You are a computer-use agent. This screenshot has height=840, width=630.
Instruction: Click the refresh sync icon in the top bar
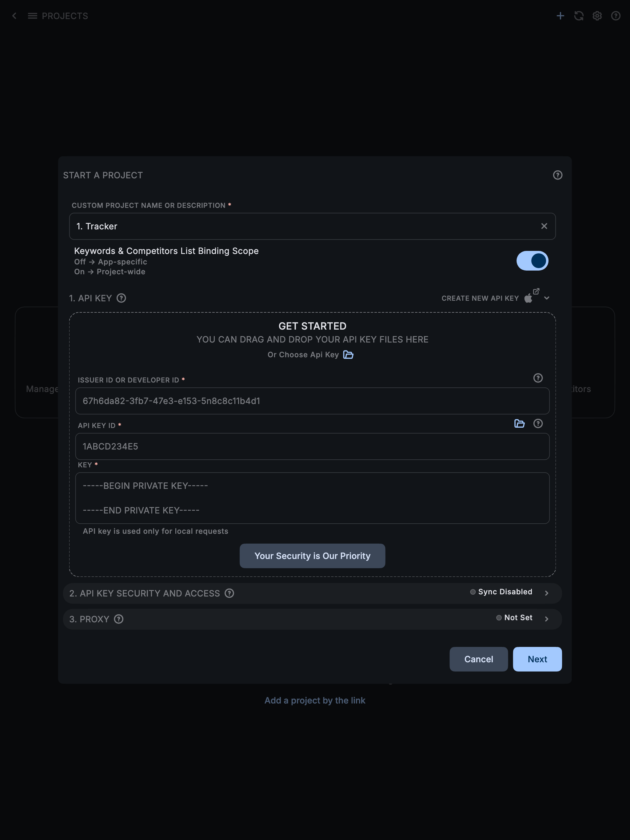tap(579, 16)
